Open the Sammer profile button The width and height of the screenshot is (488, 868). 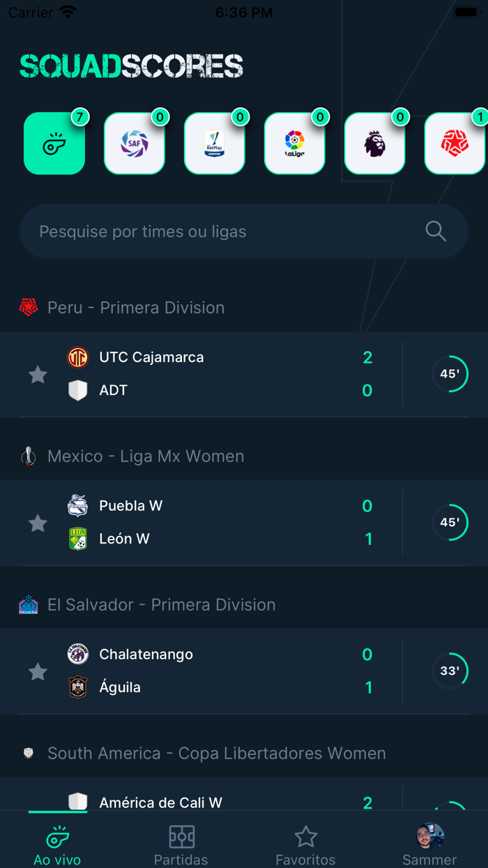(x=429, y=835)
